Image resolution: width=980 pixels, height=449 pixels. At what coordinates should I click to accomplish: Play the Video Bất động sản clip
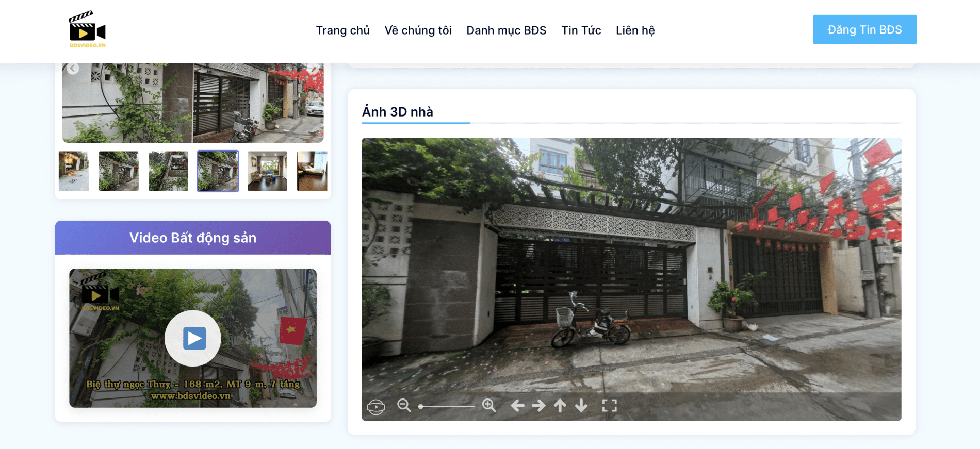[193, 338]
